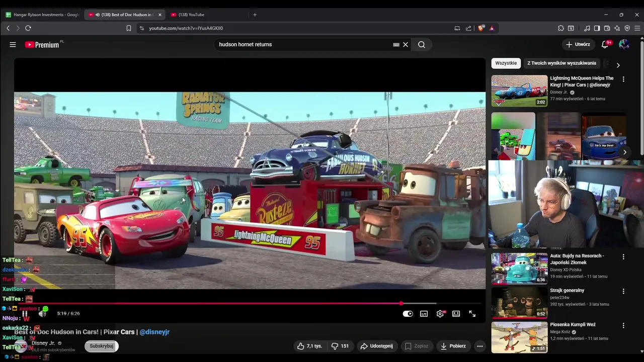Open Leo AI sparkle icon

click(x=617, y=28)
